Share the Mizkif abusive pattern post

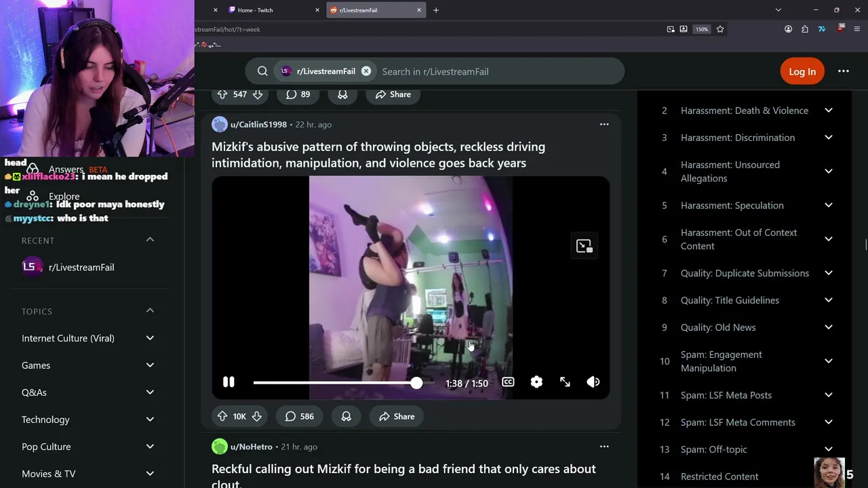[397, 416]
